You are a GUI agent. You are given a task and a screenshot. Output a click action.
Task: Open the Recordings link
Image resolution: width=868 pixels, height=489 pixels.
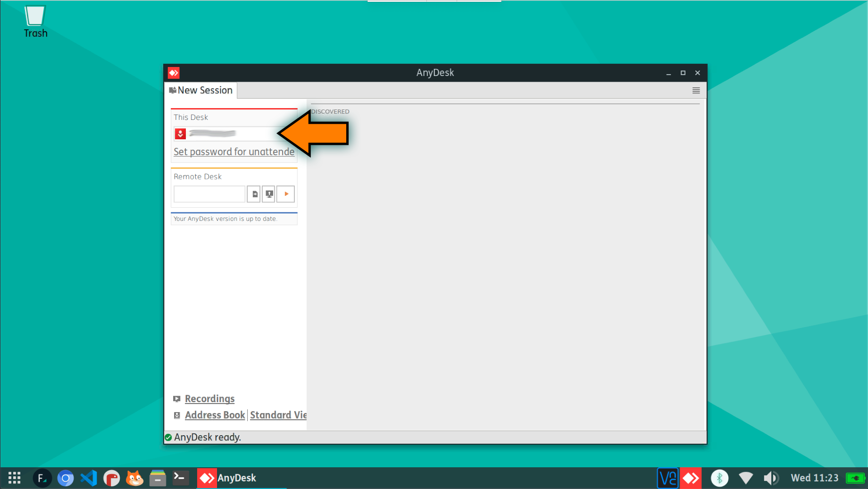tap(210, 399)
